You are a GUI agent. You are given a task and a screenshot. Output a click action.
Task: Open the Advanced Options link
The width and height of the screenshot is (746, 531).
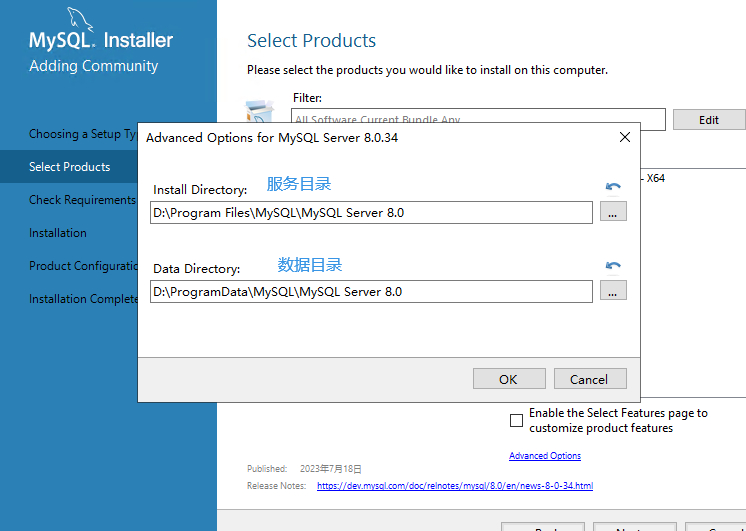tap(545, 456)
